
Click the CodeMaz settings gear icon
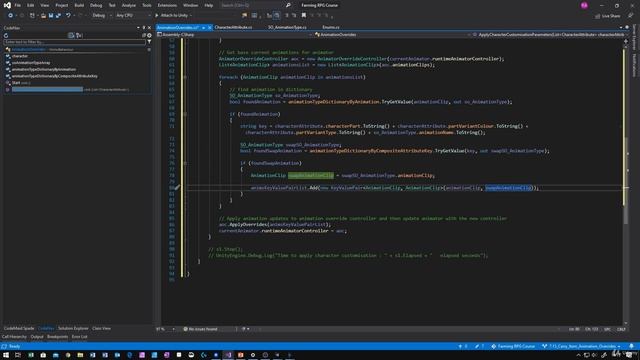(x=149, y=36)
